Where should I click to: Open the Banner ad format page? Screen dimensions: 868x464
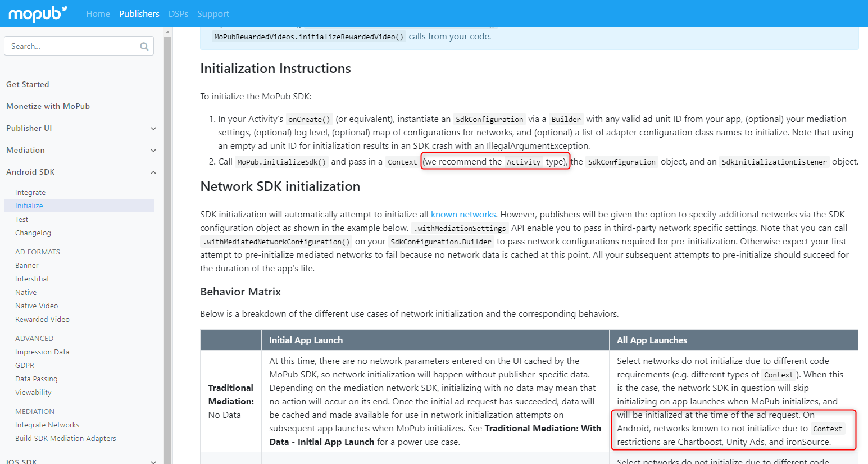click(x=27, y=265)
